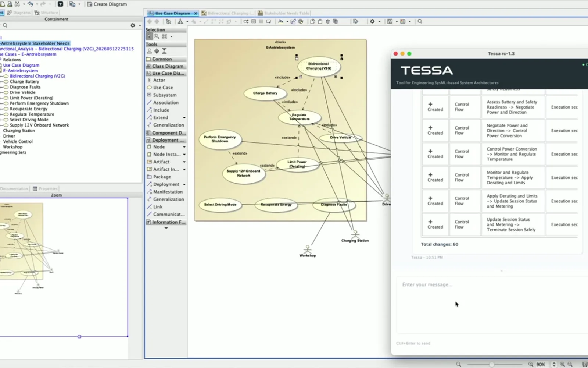Click the Regulate Temperature use case ellipse
588x368 pixels.
click(x=300, y=117)
